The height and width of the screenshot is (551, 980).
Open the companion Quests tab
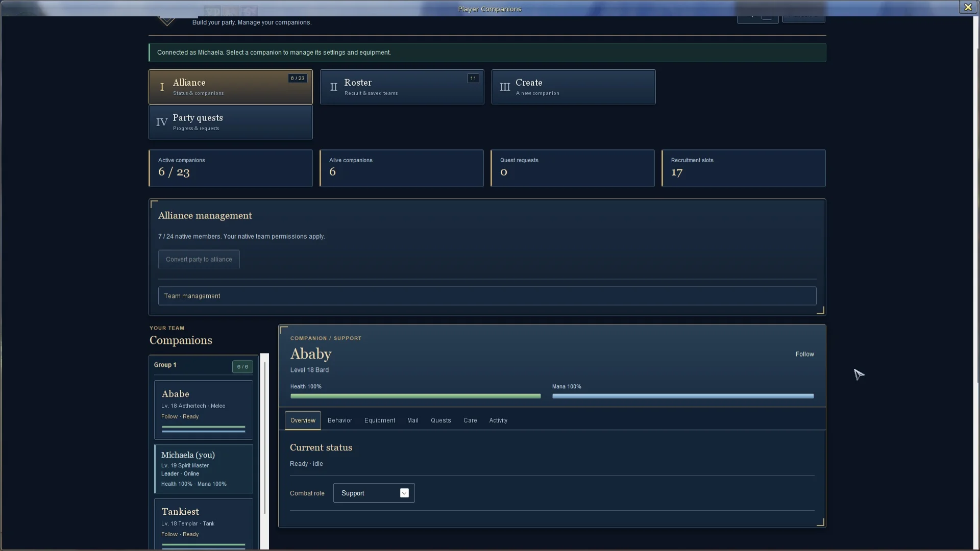click(441, 420)
